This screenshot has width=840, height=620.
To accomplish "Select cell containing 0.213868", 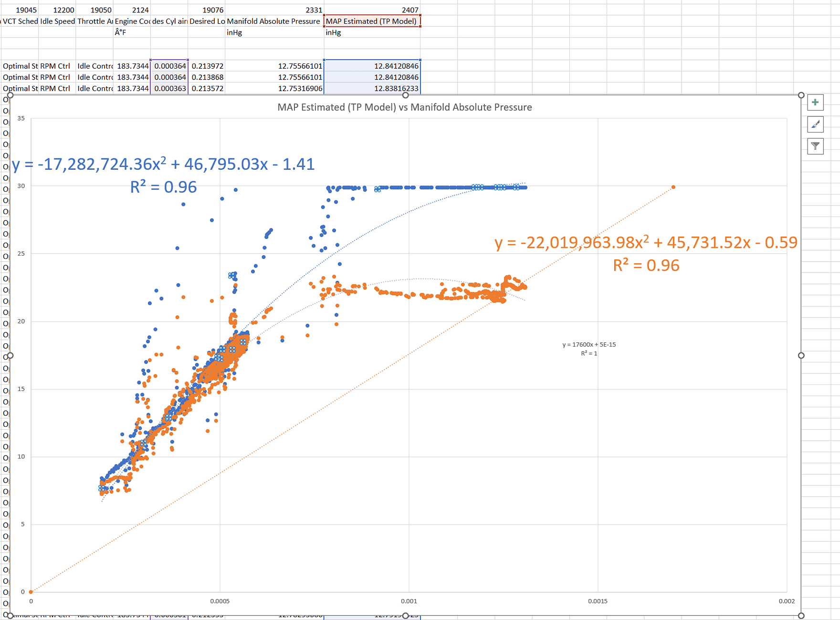I will click(x=207, y=77).
